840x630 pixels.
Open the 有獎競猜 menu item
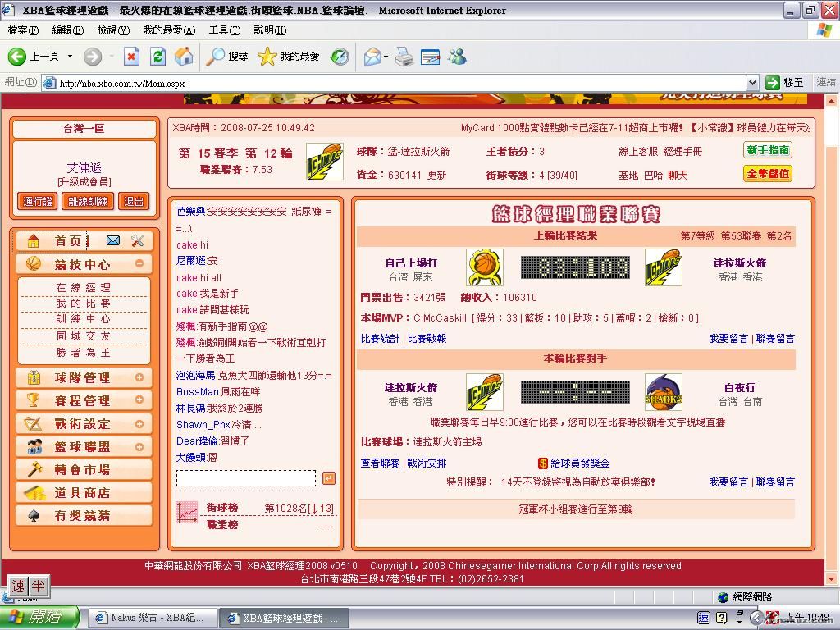(x=84, y=516)
